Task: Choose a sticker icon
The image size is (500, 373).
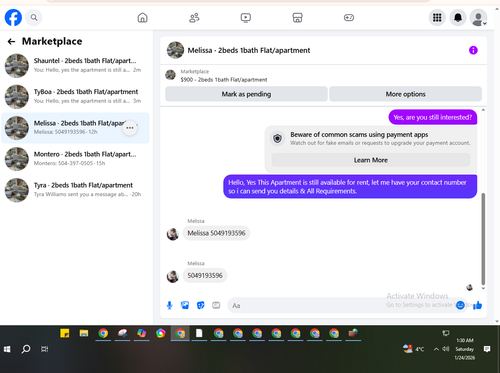Action: [x=200, y=305]
